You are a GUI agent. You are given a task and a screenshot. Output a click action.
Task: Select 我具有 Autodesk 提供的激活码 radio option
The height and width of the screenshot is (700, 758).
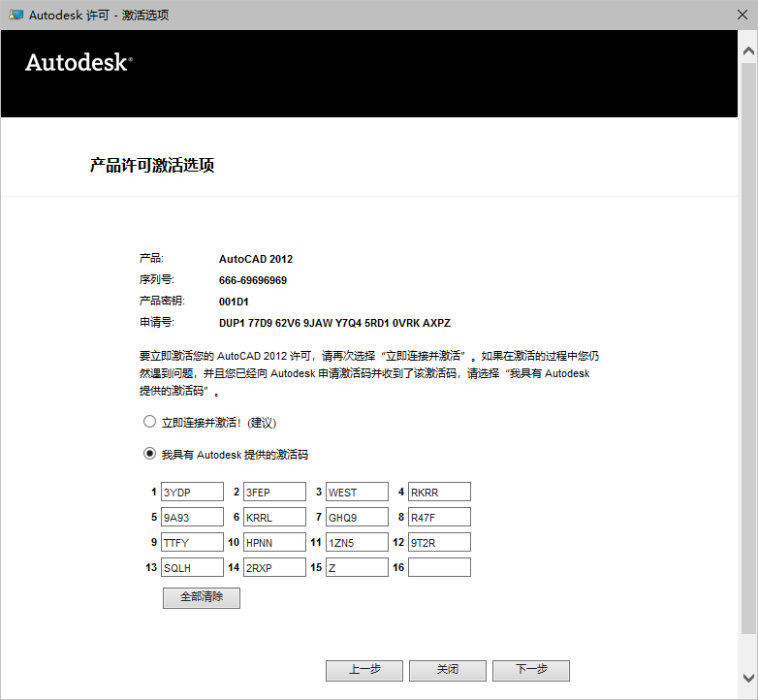coord(149,454)
